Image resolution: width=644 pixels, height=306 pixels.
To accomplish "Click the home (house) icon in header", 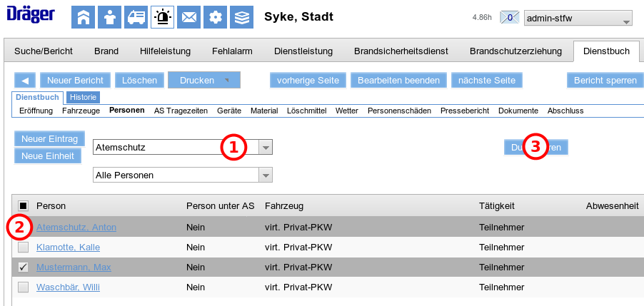I will pyautogui.click(x=83, y=17).
